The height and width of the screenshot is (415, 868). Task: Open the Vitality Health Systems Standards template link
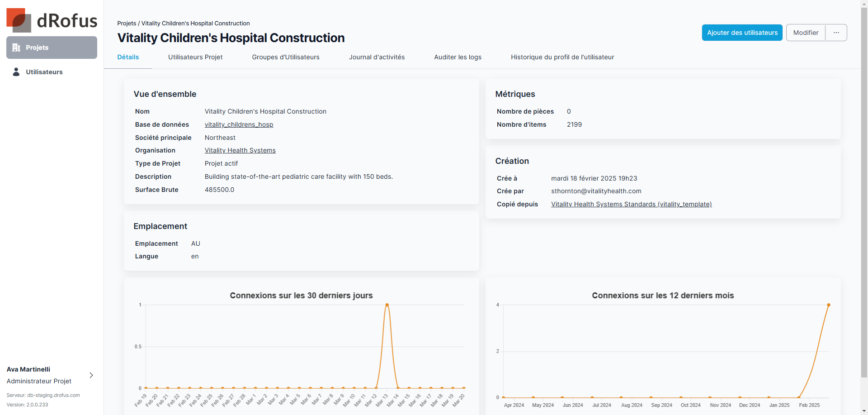click(631, 204)
